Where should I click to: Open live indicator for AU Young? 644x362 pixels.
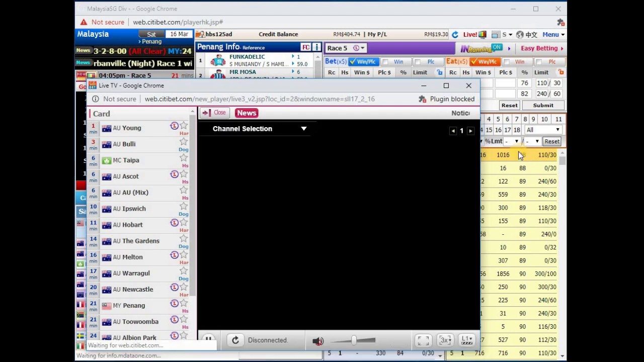click(174, 126)
